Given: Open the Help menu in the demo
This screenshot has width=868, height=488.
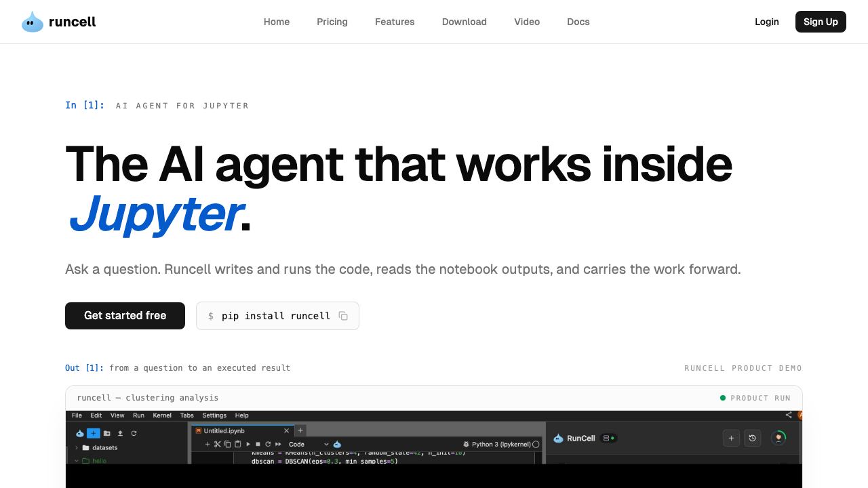Looking at the screenshot, I should tap(241, 415).
